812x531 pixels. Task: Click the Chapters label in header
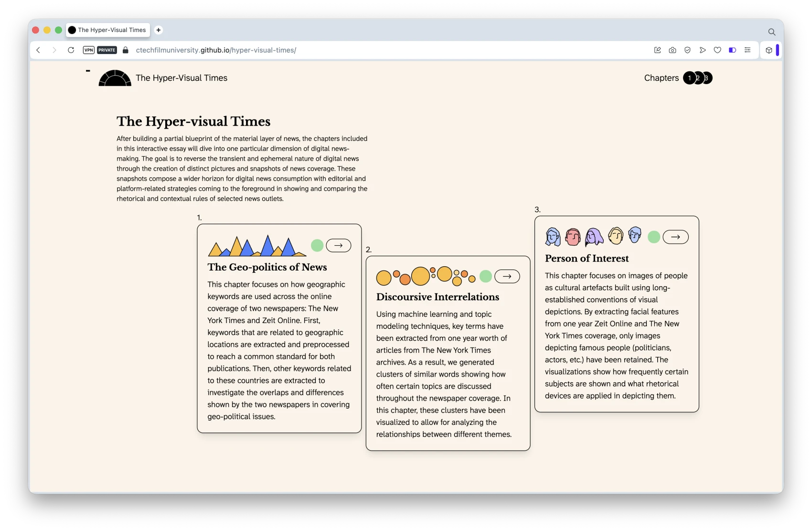[662, 78]
